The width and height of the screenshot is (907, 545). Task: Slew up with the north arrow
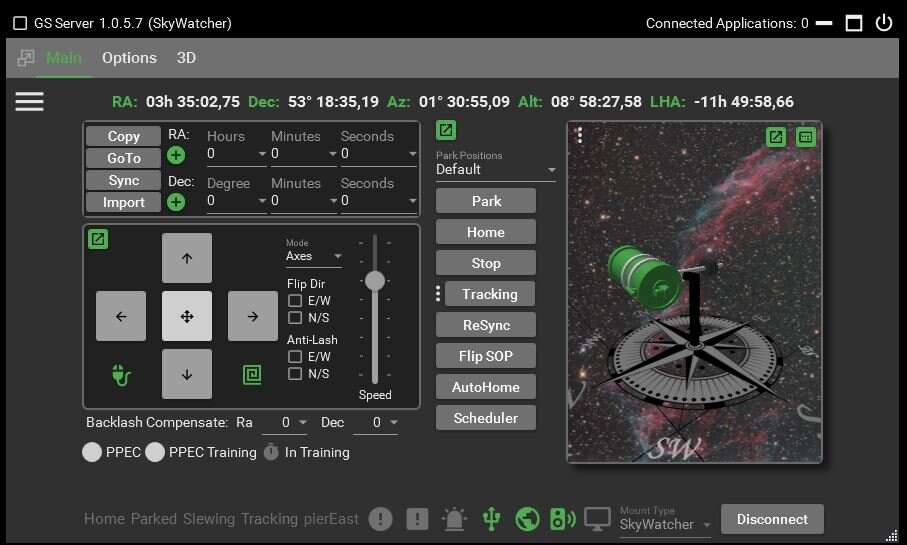pyautogui.click(x=187, y=258)
